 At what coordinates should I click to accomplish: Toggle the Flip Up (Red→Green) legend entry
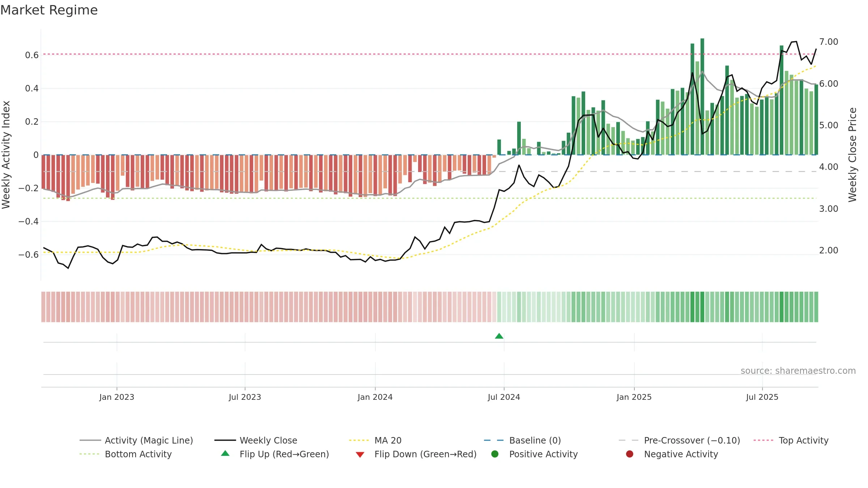pyautogui.click(x=275, y=454)
